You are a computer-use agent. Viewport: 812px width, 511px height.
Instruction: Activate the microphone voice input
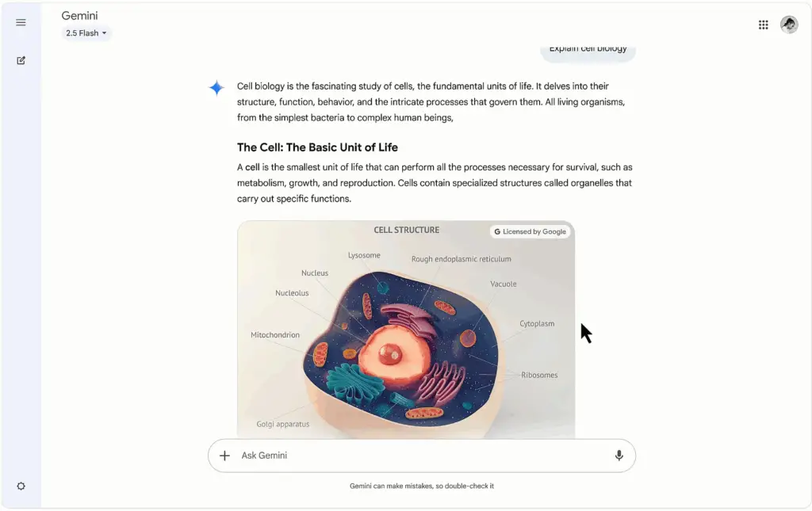pyautogui.click(x=619, y=456)
